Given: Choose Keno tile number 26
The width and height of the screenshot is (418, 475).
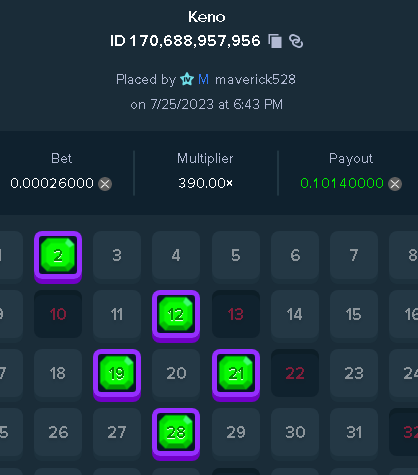Looking at the screenshot, I should (x=58, y=432).
